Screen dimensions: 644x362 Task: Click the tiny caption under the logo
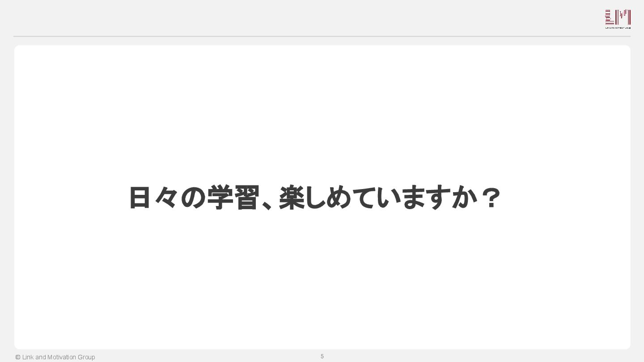coord(618,28)
